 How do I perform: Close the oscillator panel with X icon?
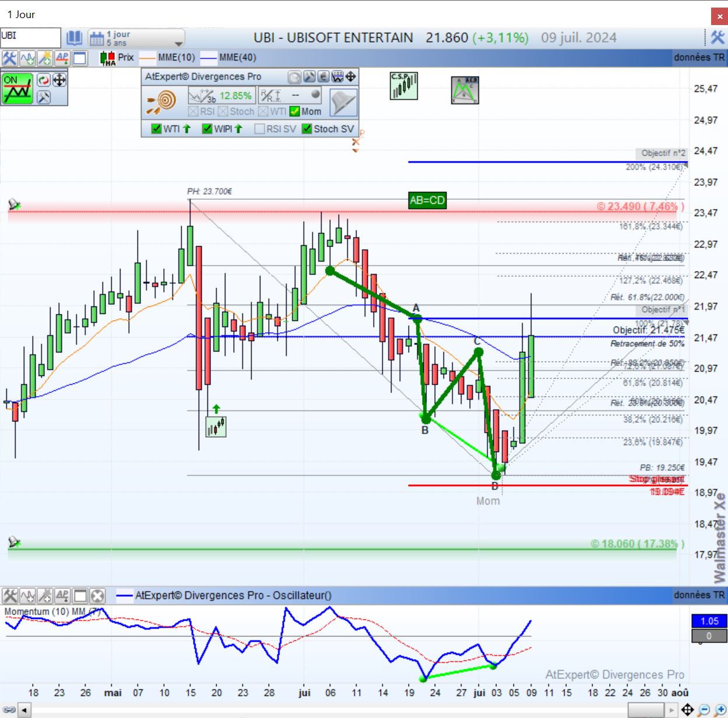[97, 596]
